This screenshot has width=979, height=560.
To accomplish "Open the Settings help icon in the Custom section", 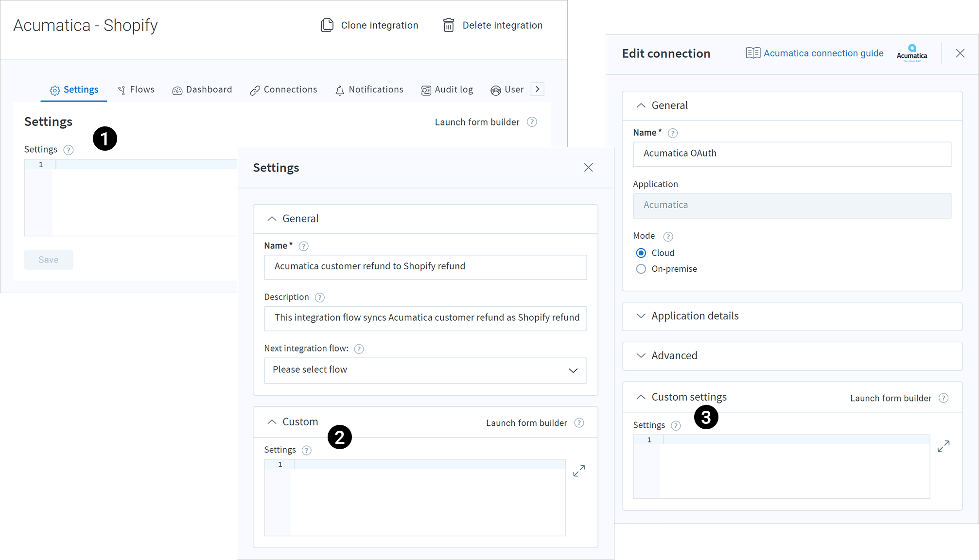I will pyautogui.click(x=306, y=450).
